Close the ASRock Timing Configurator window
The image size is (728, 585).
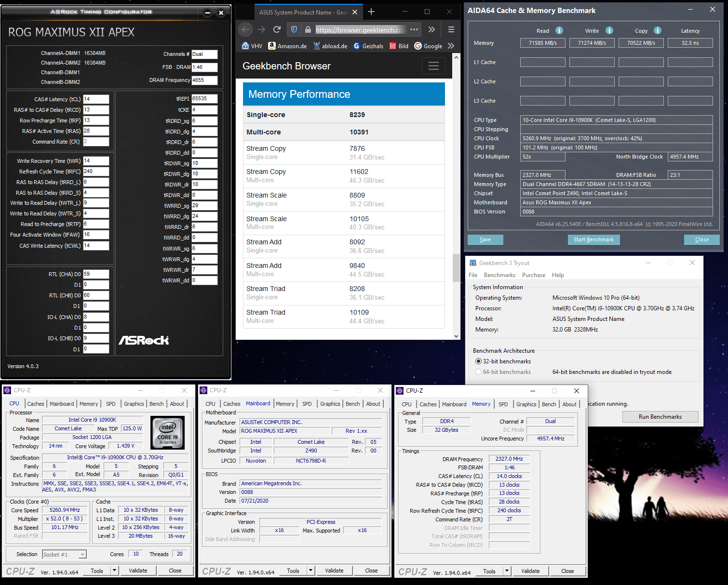(221, 13)
